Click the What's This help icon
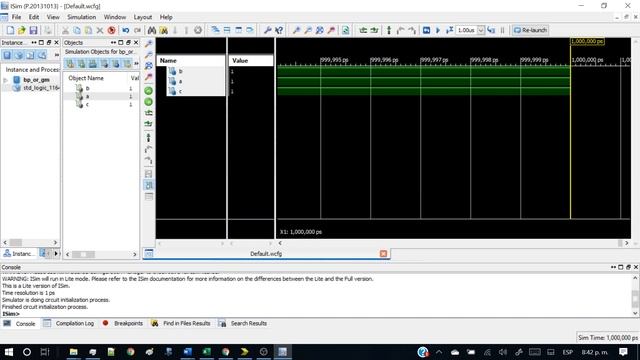 coord(279,30)
